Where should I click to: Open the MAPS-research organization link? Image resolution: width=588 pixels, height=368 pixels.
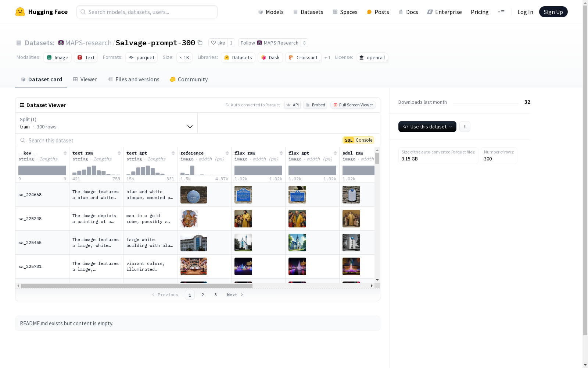coord(88,43)
